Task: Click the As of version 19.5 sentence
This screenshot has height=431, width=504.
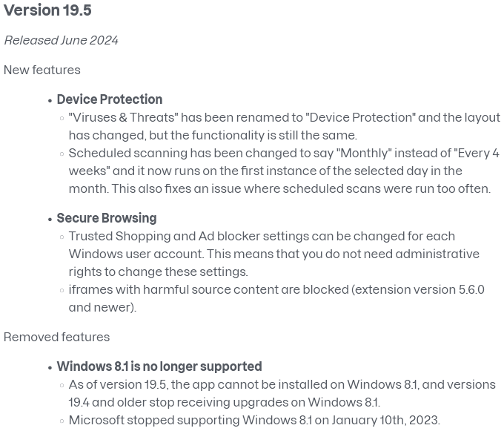Action: [282, 393]
